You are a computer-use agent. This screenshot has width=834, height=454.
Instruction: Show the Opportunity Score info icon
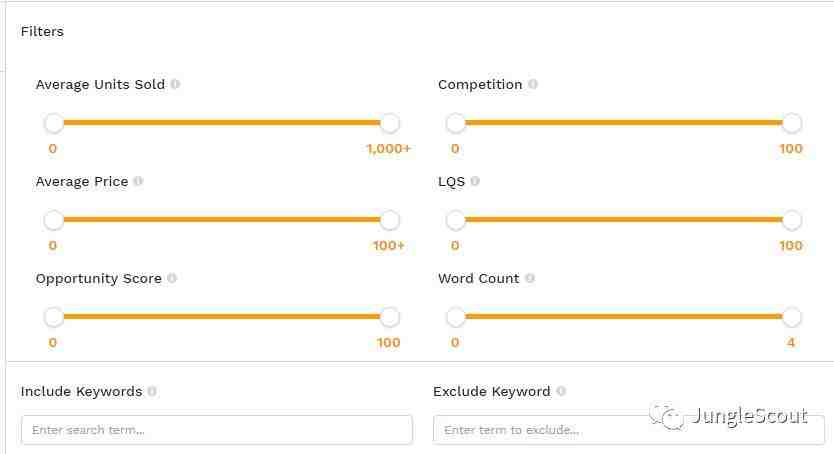click(x=172, y=278)
